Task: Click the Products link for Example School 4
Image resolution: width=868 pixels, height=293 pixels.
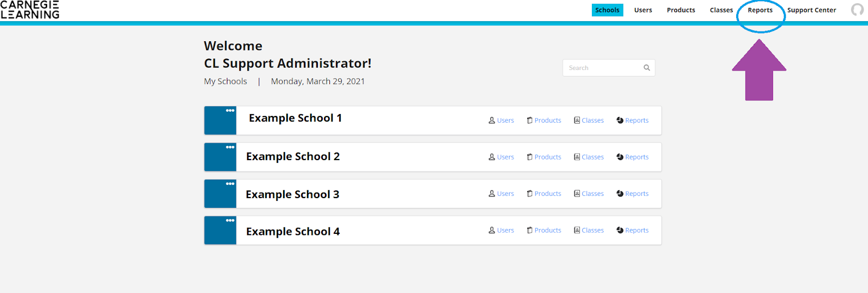Action: click(547, 230)
